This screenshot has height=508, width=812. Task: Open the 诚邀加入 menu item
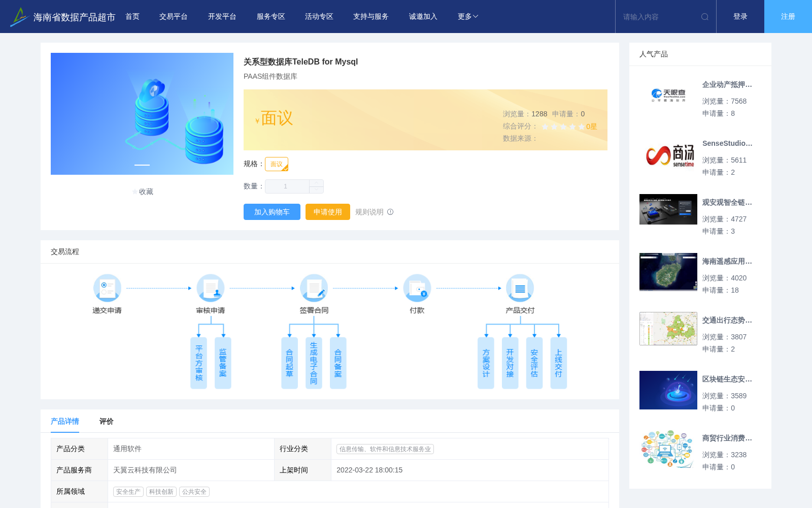click(x=423, y=17)
